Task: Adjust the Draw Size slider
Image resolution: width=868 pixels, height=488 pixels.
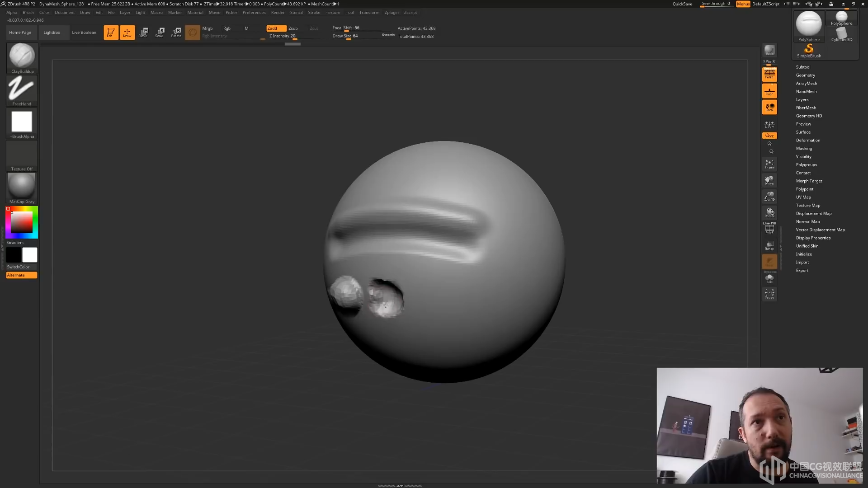Action: pos(363,36)
